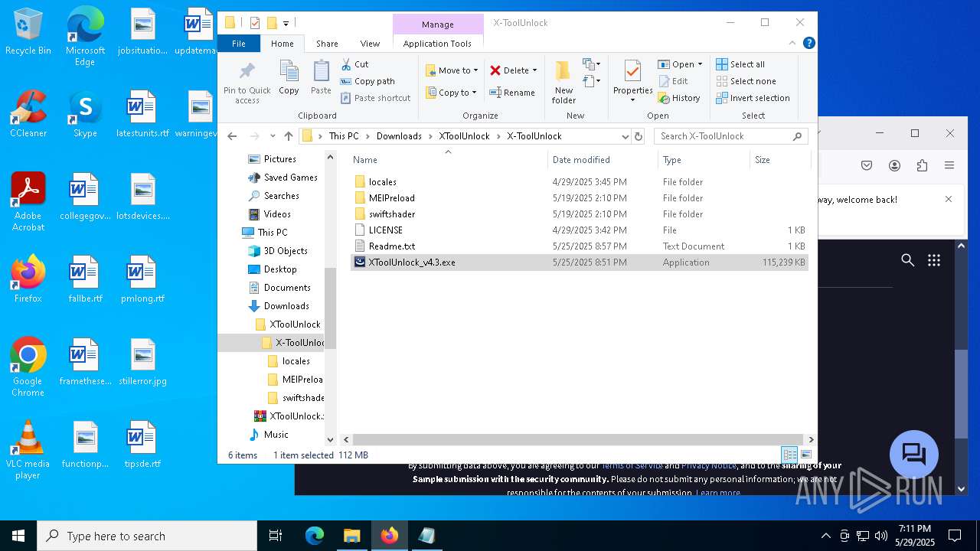Select the Home ribbon tab
This screenshot has width=980, height=551.
click(283, 44)
